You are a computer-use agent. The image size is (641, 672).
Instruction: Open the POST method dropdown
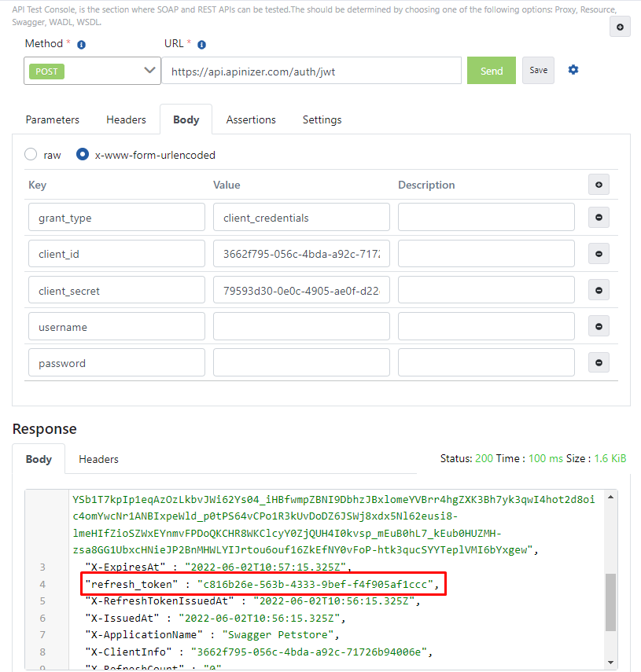(92, 71)
